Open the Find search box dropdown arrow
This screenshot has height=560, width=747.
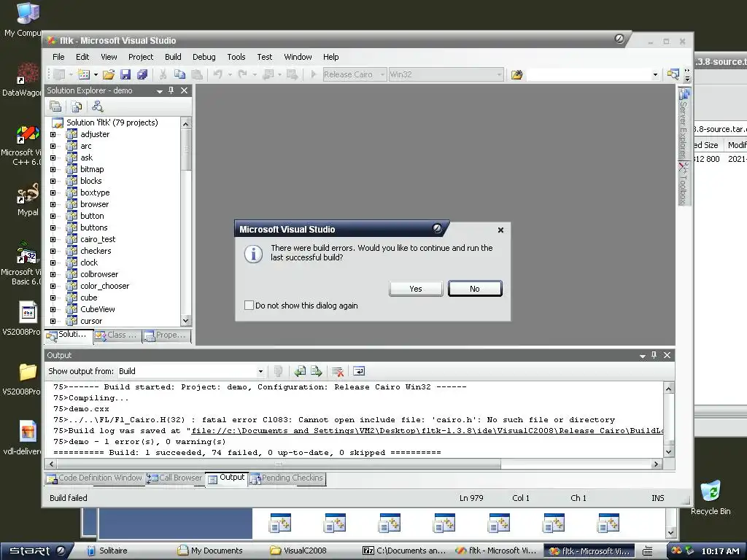[x=655, y=74]
